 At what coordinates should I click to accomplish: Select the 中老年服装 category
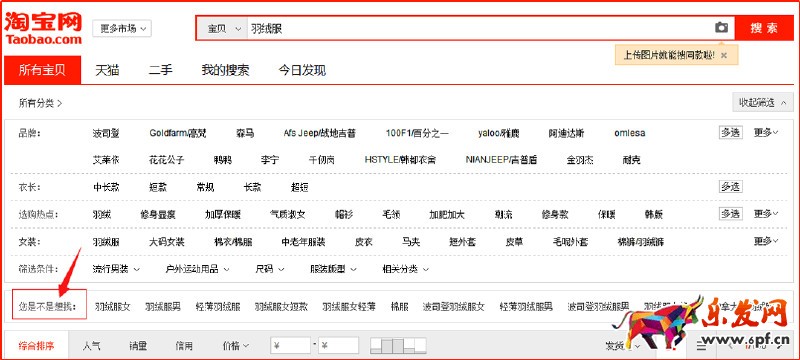pos(303,242)
